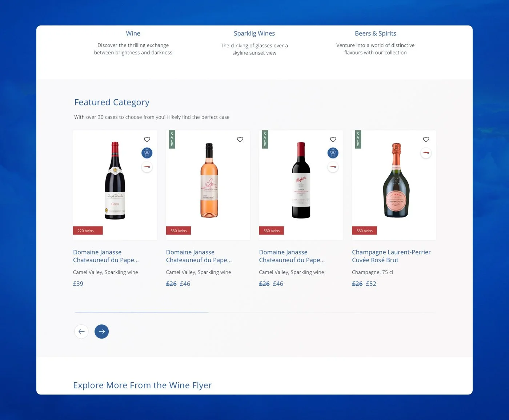Click award ribbon badge on Penfolds card

(x=333, y=153)
